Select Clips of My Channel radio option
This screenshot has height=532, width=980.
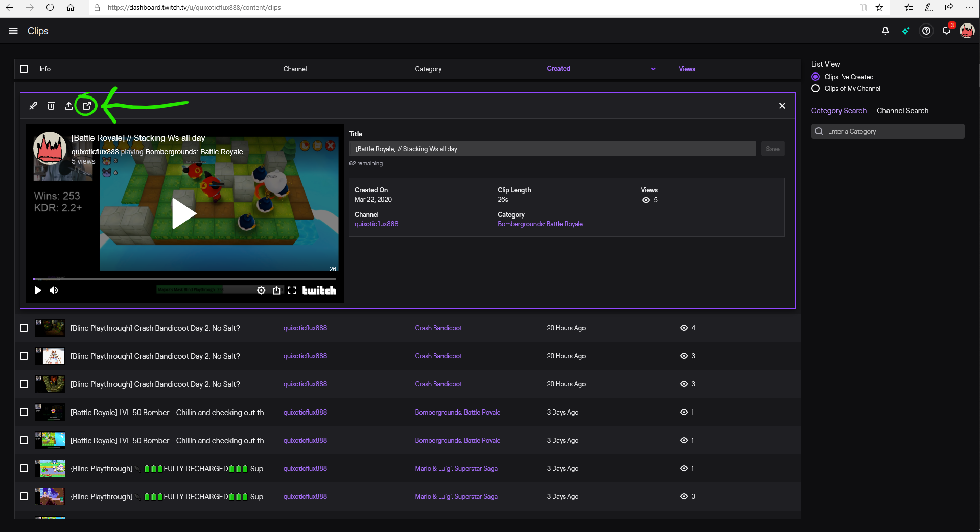[815, 89]
